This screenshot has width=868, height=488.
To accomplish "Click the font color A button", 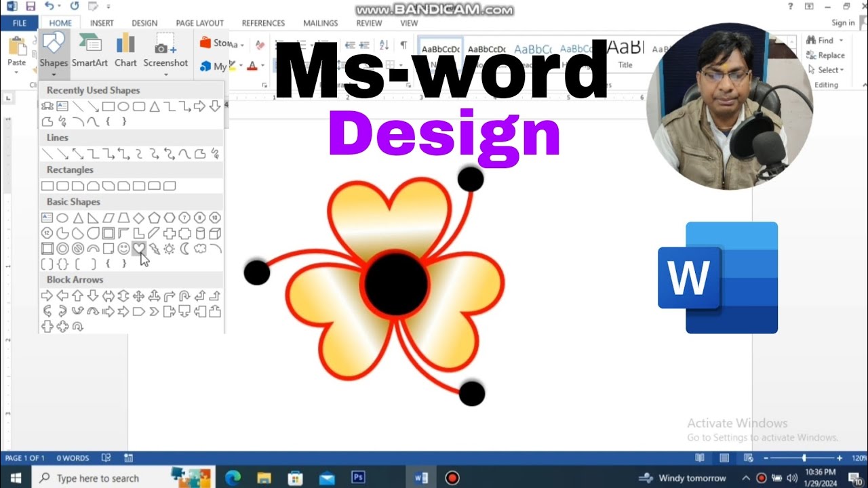I will click(x=252, y=66).
